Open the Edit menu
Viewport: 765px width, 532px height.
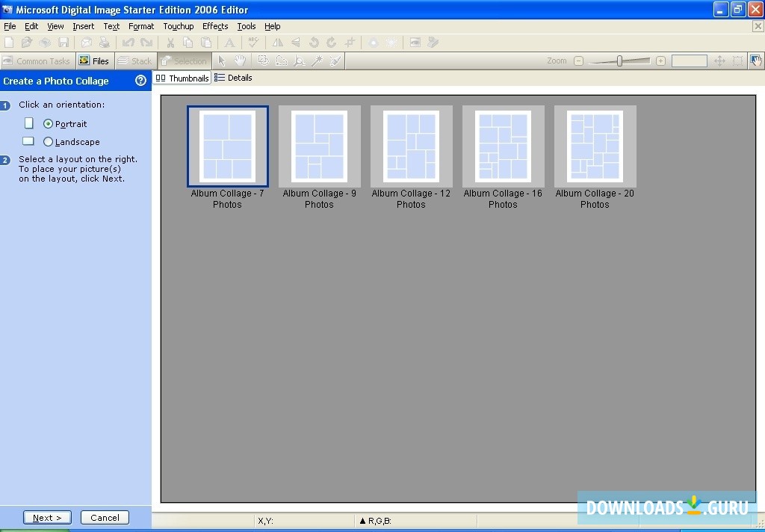(x=31, y=26)
